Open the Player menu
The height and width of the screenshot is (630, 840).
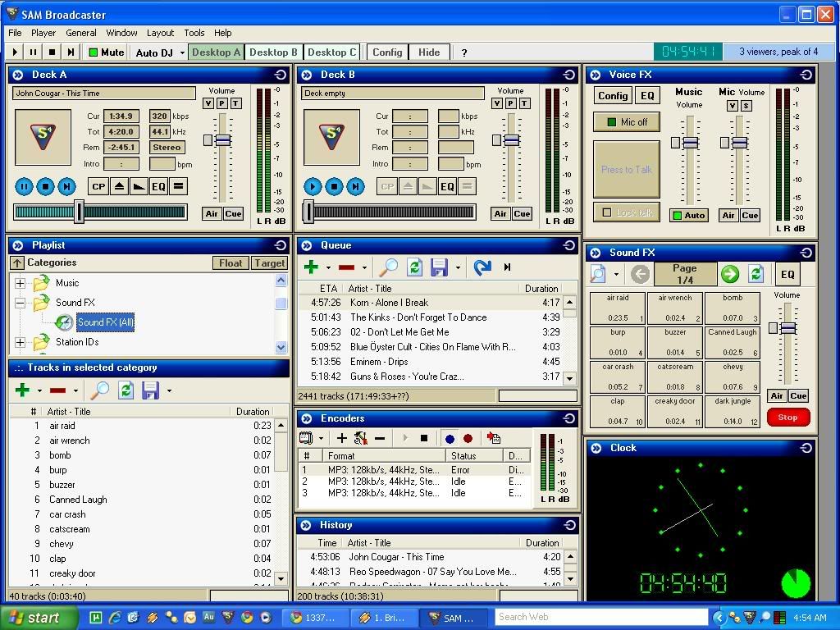point(43,33)
